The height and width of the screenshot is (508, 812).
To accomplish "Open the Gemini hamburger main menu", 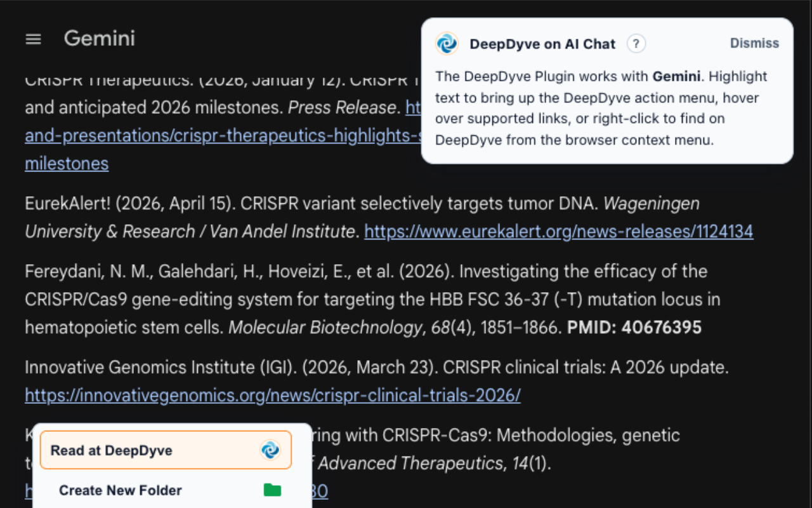I will (33, 39).
